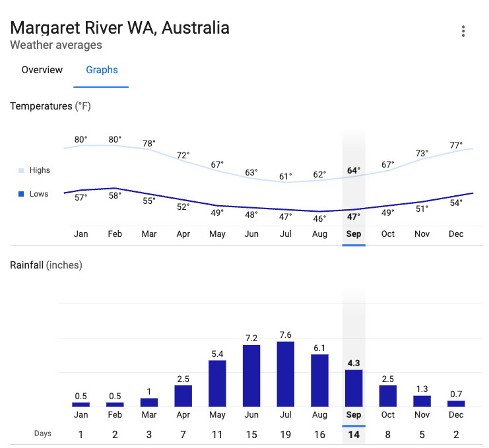
Task: Select the Graphs tab
Action: 102,70
